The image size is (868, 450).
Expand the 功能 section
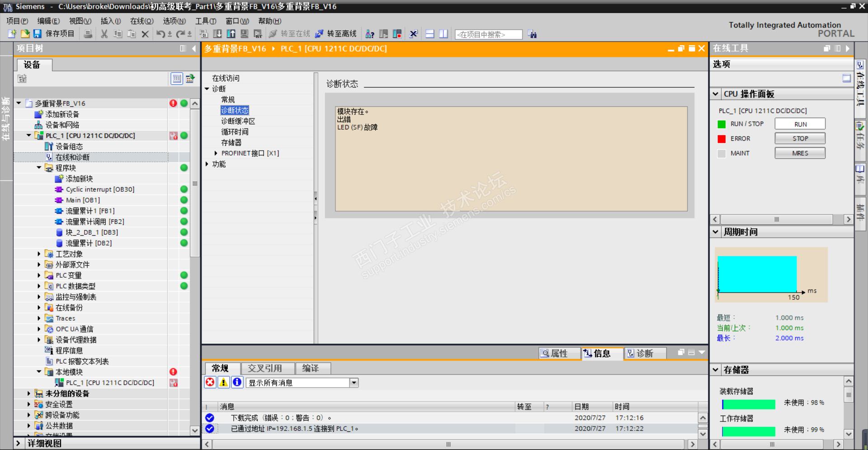[x=207, y=164]
